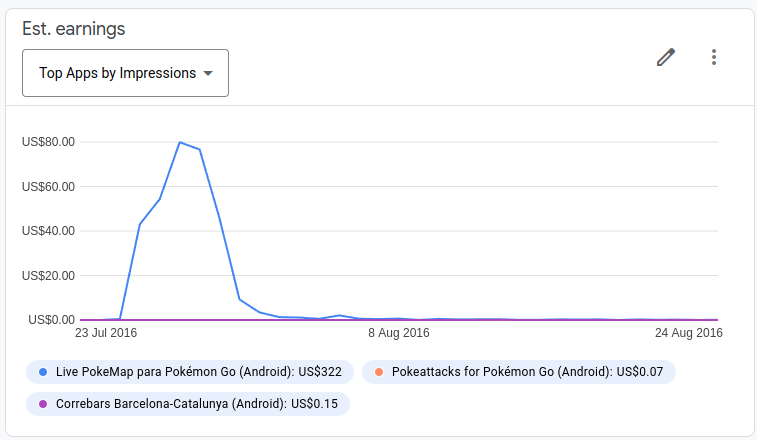757x440 pixels.
Task: Click the Est. earnings card title
Action: coord(74,28)
